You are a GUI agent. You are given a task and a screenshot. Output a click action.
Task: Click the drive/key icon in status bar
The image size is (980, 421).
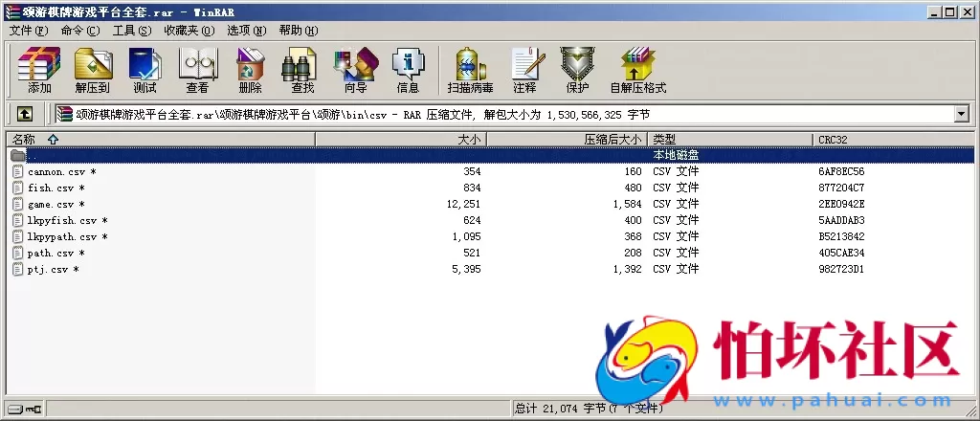tap(24, 410)
